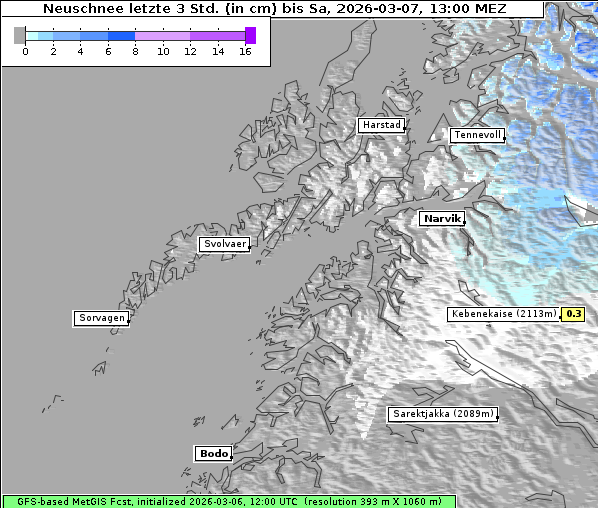Click the GFS-based MetGIS forecast footer
Image resolution: width=598 pixels, height=508 pixels.
tap(229, 501)
